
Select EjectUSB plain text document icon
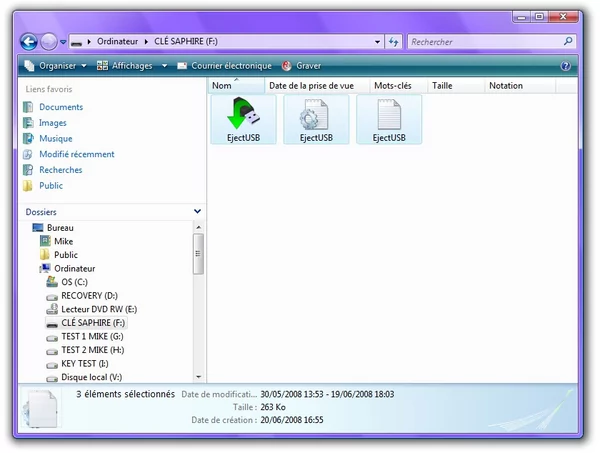tap(389, 119)
